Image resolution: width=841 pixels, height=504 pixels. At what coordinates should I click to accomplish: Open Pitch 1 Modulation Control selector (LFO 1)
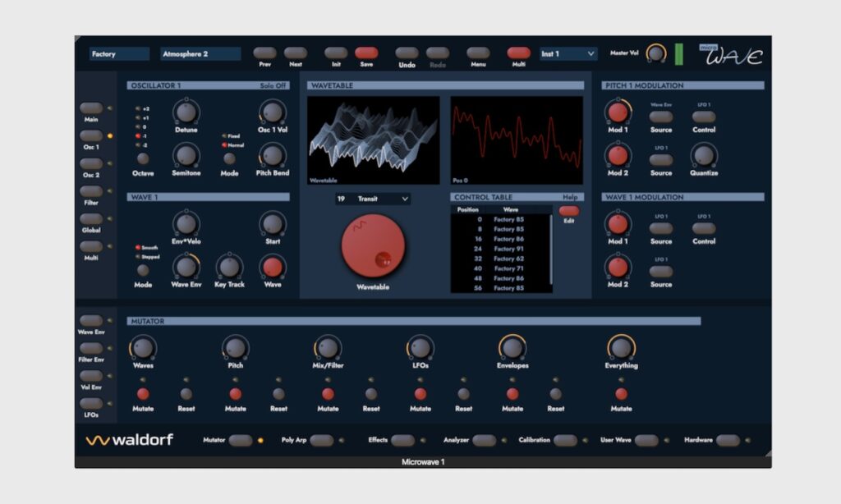[x=704, y=117]
